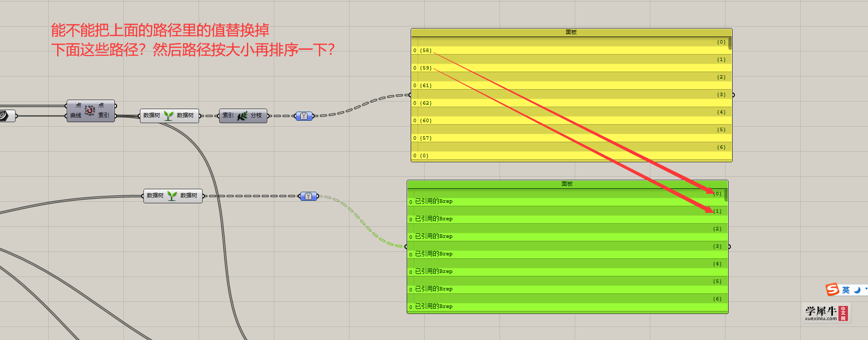Click path label {1} in yellow panel

(x=721, y=60)
